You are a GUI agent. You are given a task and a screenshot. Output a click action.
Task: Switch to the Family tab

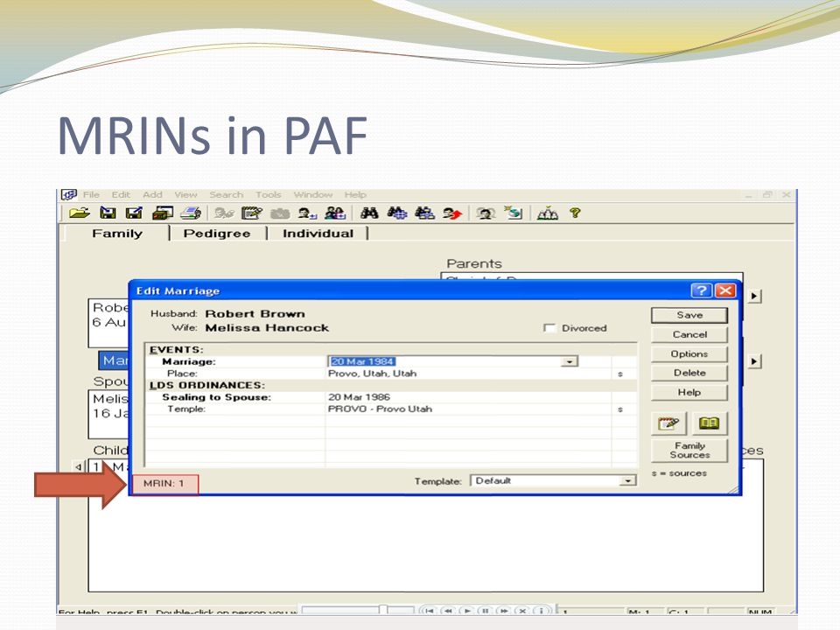tap(116, 234)
